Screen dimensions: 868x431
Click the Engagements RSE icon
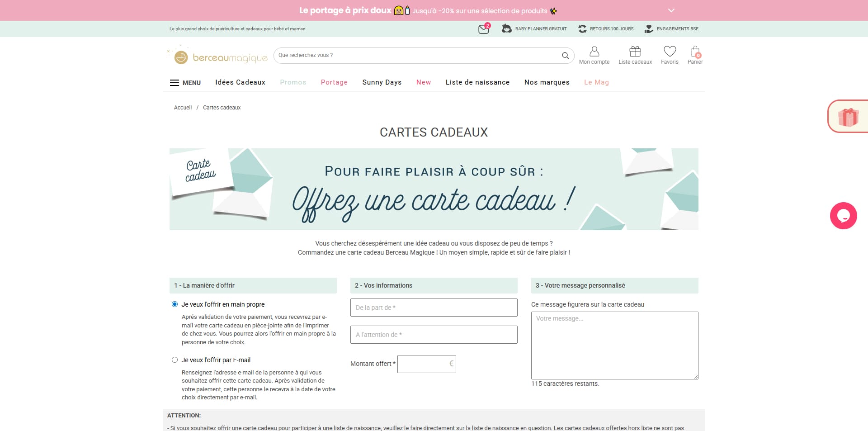click(x=649, y=28)
